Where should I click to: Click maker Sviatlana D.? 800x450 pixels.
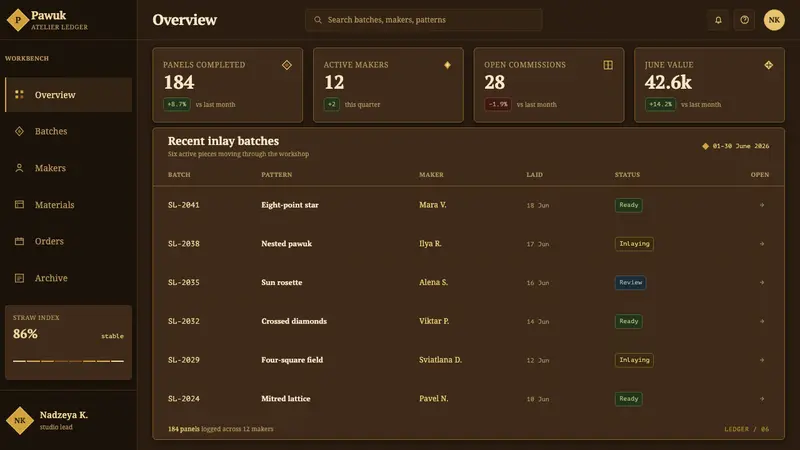tap(440, 360)
